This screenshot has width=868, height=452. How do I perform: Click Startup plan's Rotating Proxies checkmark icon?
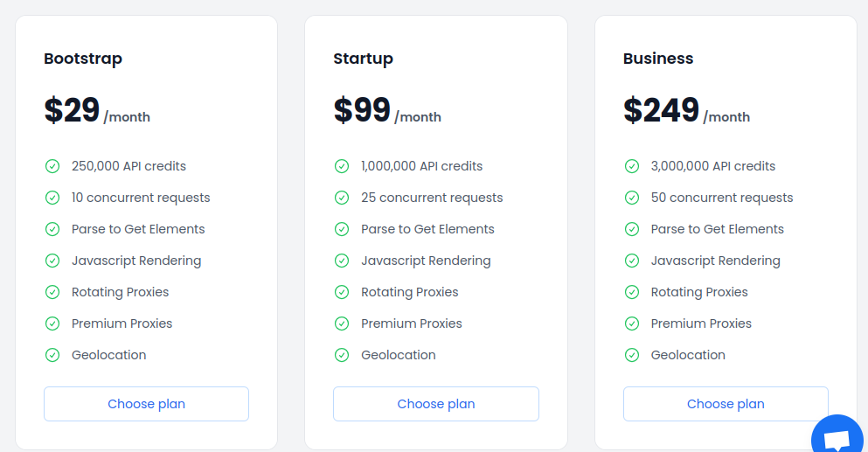pyautogui.click(x=342, y=292)
